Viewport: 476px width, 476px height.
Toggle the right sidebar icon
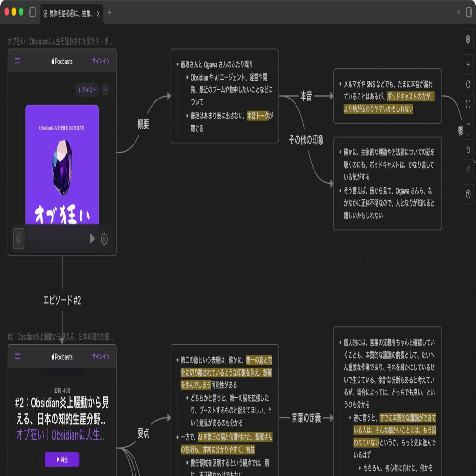[469, 12]
